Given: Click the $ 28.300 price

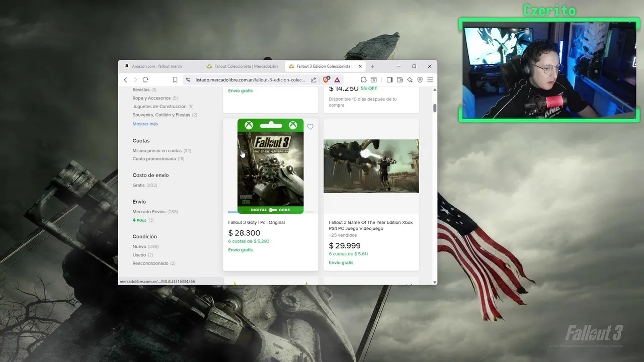Looking at the screenshot, I should point(244,233).
